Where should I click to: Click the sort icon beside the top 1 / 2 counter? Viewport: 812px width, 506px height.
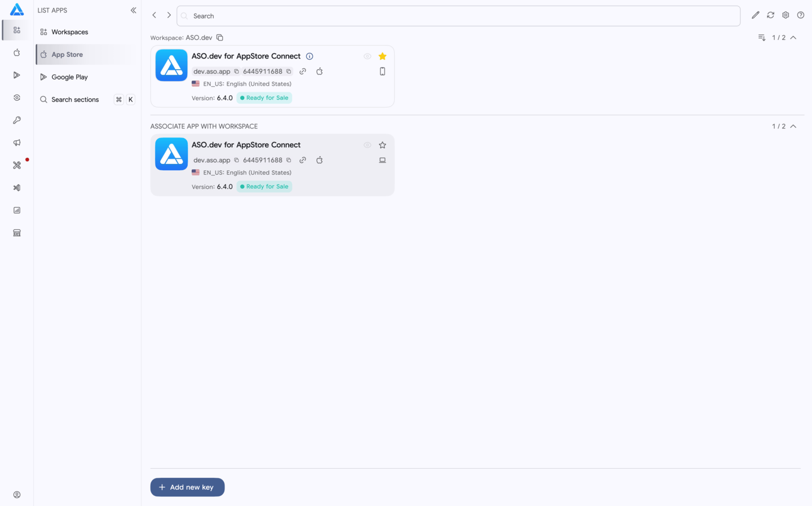[762, 38]
